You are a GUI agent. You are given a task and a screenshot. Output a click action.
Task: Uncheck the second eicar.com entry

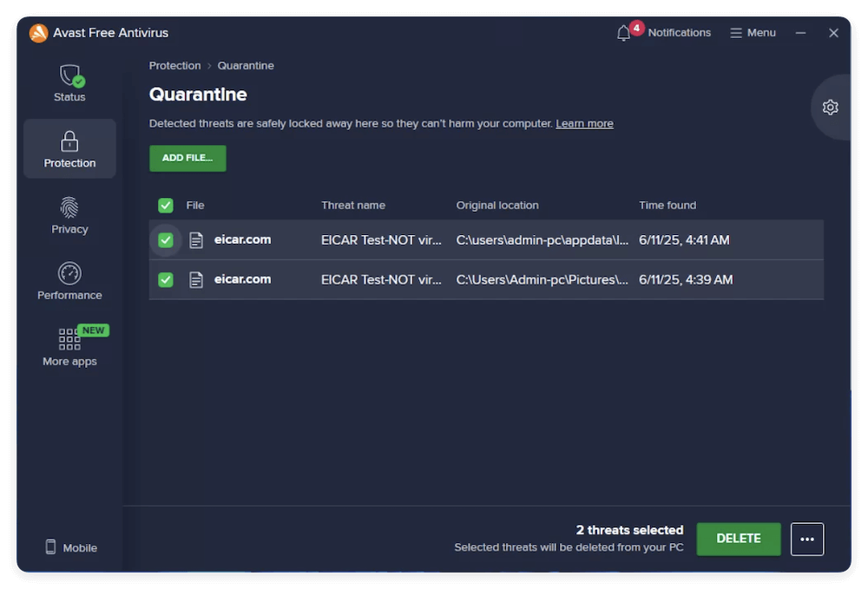[x=165, y=279]
